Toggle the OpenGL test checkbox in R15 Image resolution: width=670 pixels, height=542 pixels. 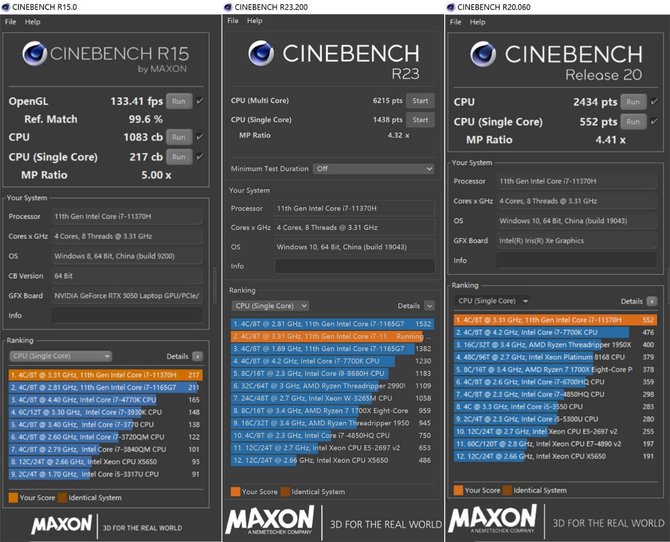[x=200, y=101]
